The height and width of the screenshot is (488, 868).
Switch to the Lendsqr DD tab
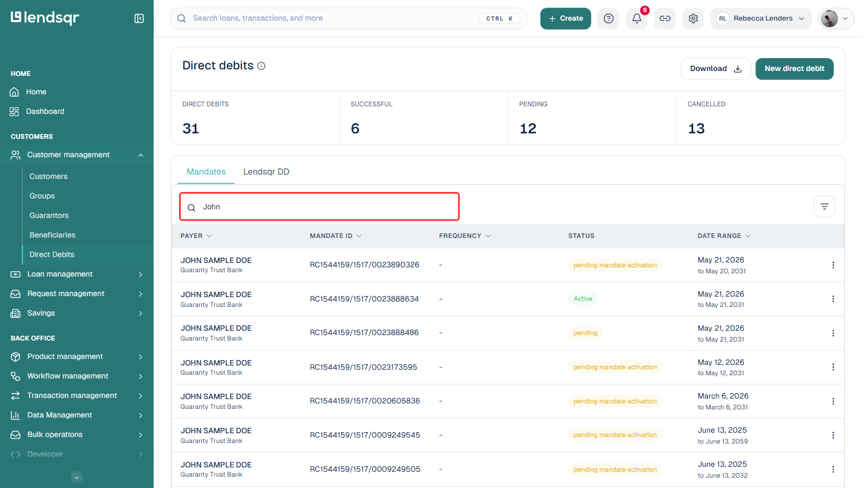(266, 172)
